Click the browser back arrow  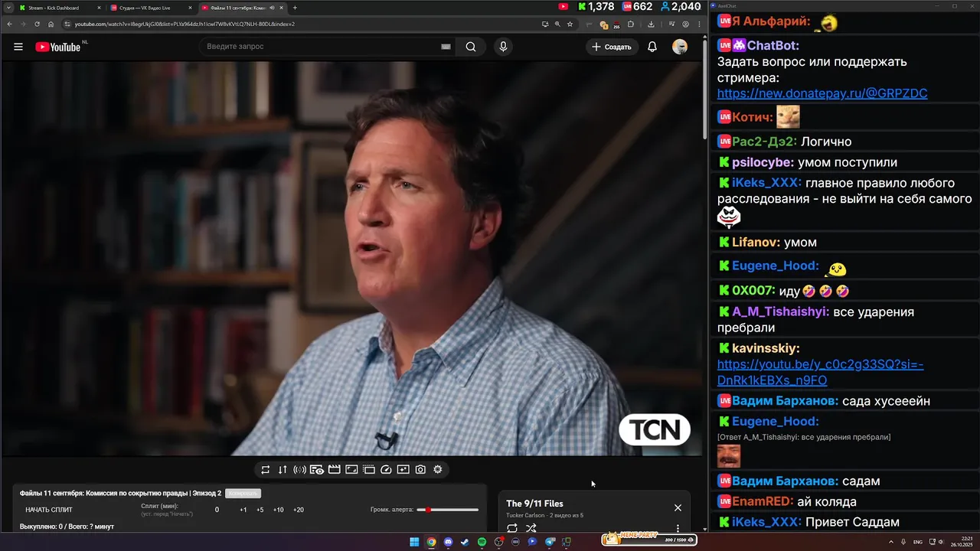pyautogui.click(x=9, y=24)
